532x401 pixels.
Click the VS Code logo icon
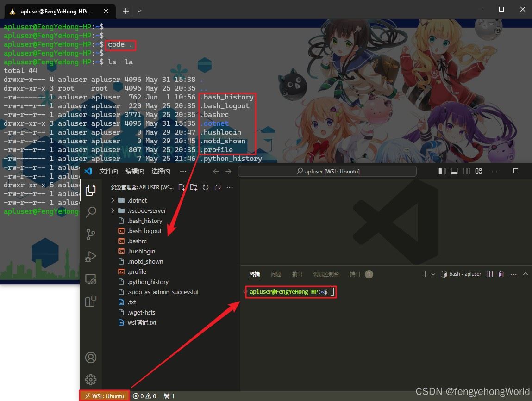point(88,171)
